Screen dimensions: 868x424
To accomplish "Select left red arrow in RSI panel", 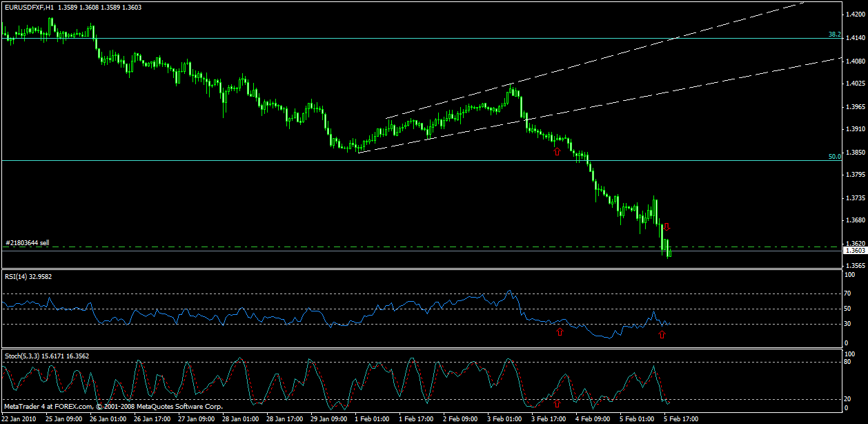I will (560, 332).
